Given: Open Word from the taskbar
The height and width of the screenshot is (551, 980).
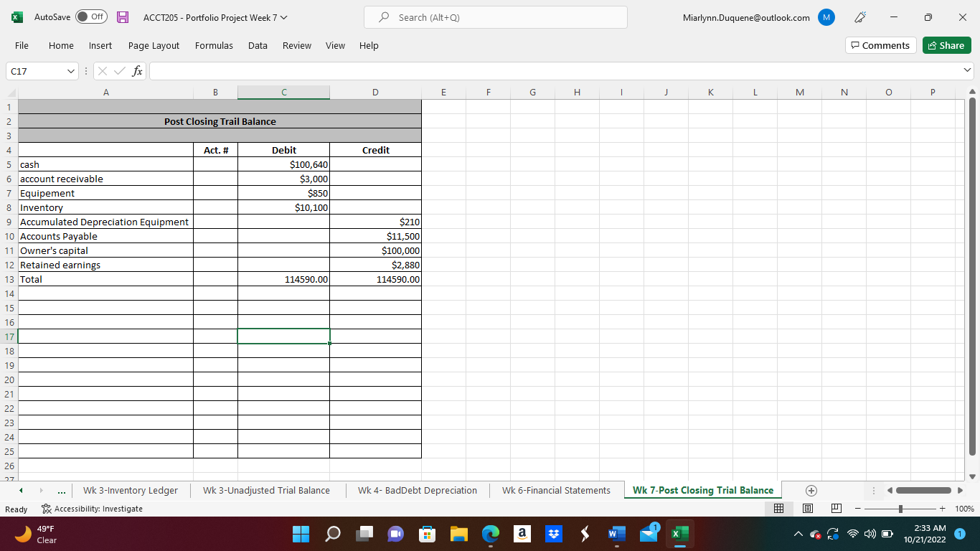Looking at the screenshot, I should [616, 534].
